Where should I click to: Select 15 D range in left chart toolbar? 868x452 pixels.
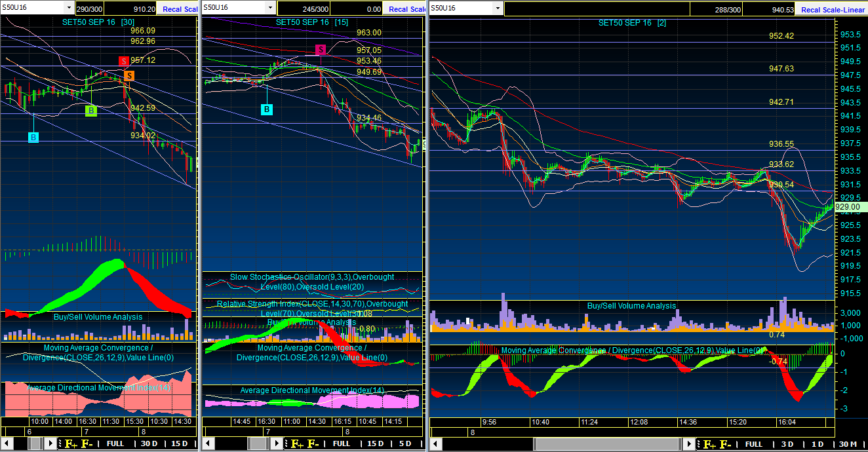179,444
